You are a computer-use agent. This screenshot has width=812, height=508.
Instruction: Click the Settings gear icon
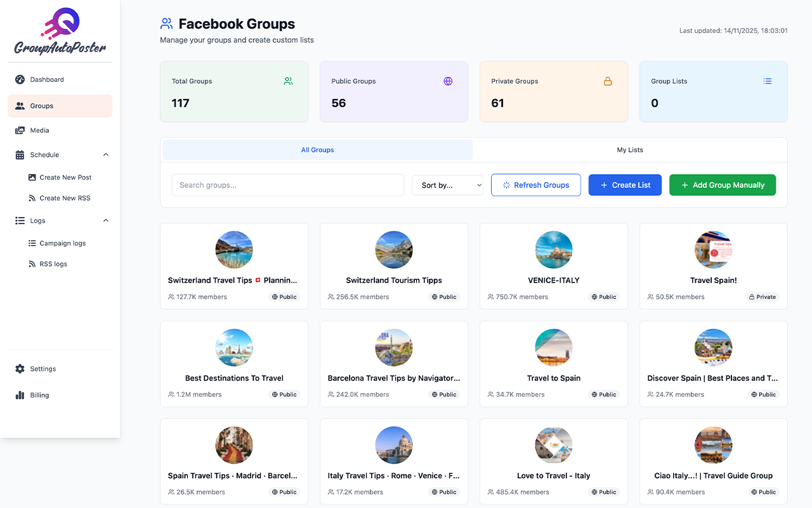tap(20, 369)
